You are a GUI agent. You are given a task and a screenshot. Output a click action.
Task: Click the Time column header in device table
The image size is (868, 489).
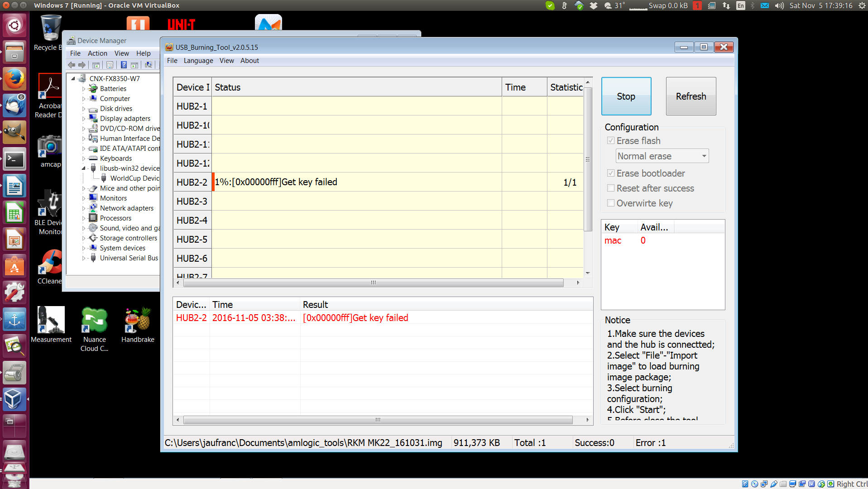coord(524,87)
